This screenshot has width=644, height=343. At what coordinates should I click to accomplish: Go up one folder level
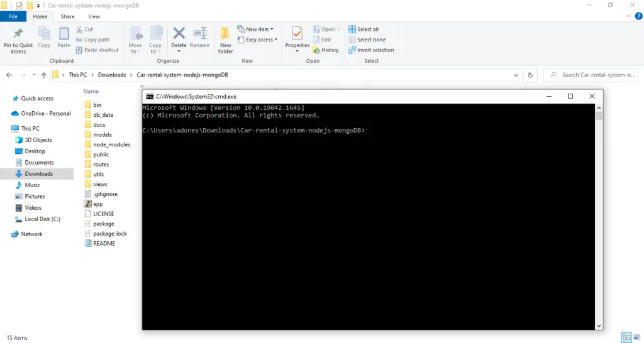click(x=44, y=75)
